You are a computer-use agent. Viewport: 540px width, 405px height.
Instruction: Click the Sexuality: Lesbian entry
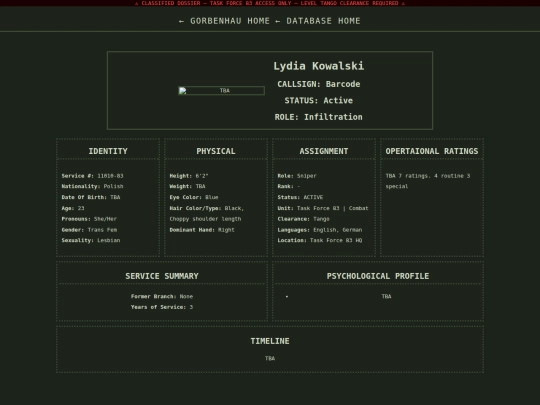91,240
